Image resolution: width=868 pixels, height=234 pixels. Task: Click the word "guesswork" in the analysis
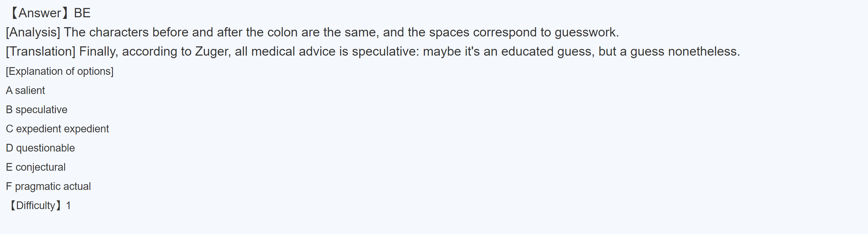[x=585, y=32]
